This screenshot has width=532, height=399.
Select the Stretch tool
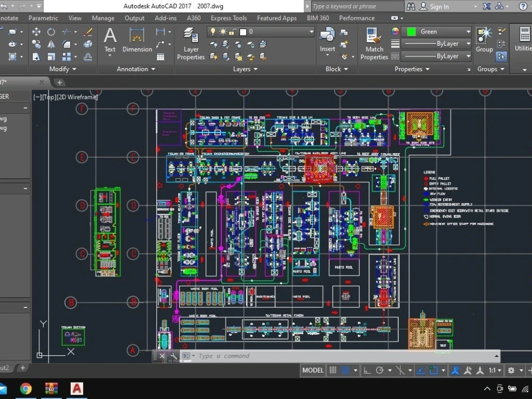click(36, 57)
